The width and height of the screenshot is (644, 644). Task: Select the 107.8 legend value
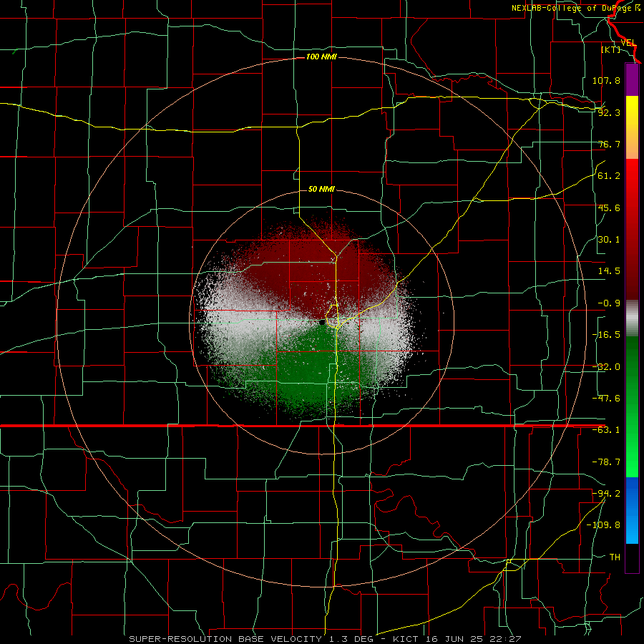point(606,80)
